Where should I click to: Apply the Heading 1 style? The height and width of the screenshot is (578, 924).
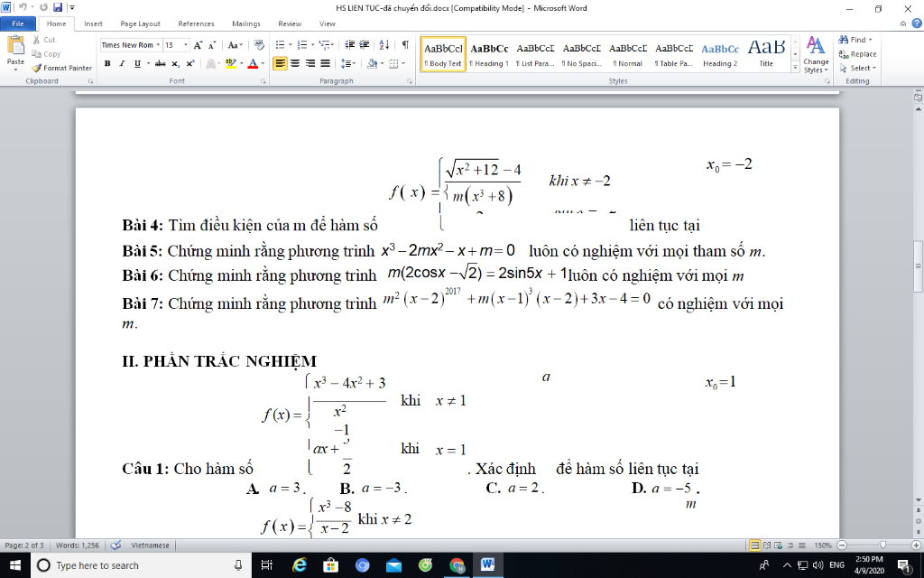tap(489, 54)
